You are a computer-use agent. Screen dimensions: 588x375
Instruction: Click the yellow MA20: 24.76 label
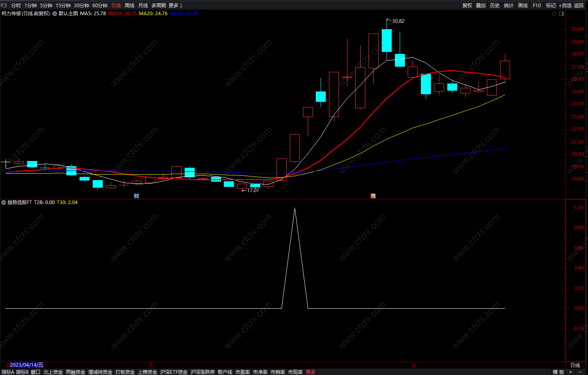153,14
